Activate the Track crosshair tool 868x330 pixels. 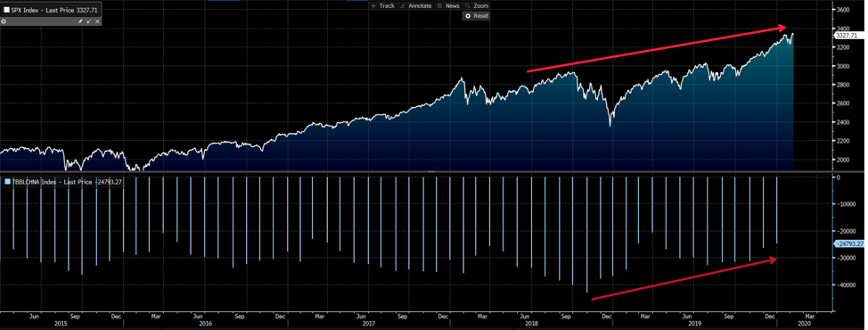(382, 5)
